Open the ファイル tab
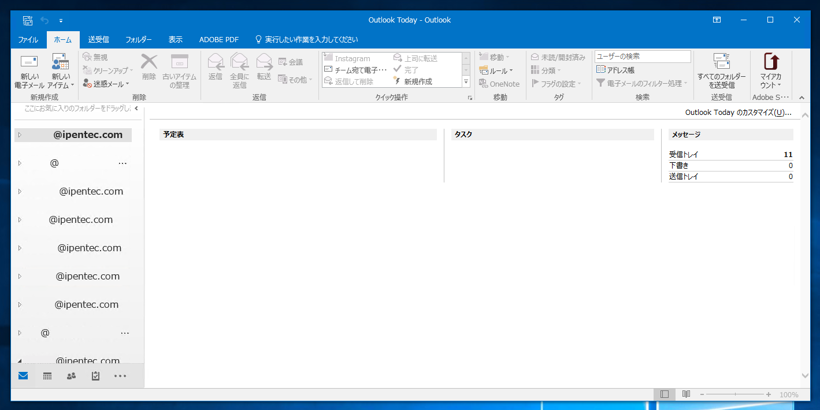Viewport: 820px width, 410px height. 28,40
